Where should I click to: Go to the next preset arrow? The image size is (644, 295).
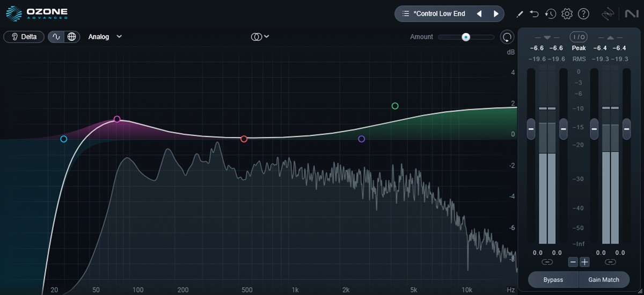click(x=496, y=14)
